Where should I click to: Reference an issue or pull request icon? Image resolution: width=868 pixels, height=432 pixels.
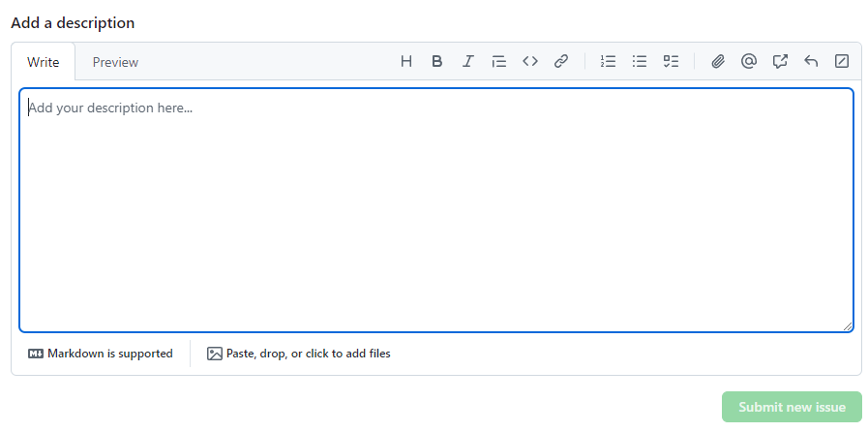(780, 61)
